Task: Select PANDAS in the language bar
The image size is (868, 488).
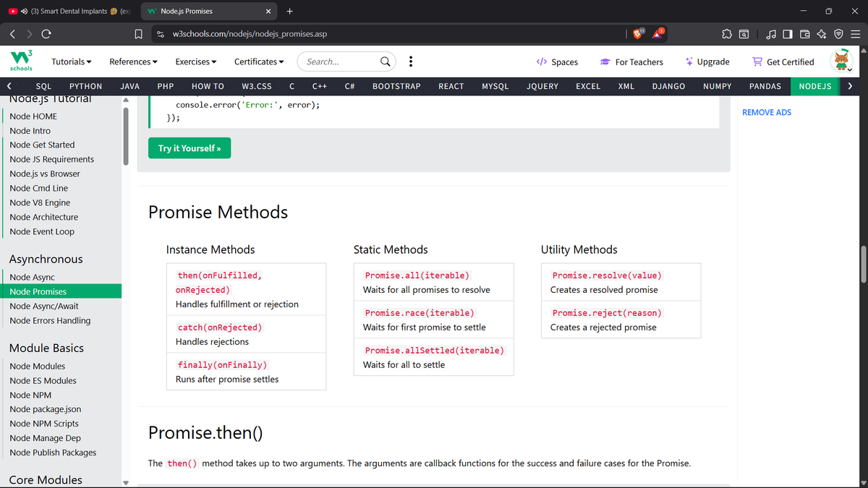Action: point(765,86)
